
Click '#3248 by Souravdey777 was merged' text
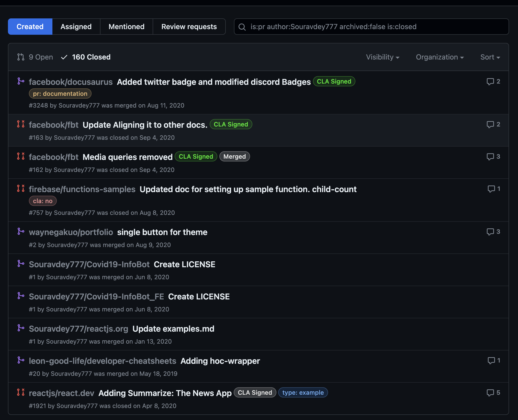107,106
